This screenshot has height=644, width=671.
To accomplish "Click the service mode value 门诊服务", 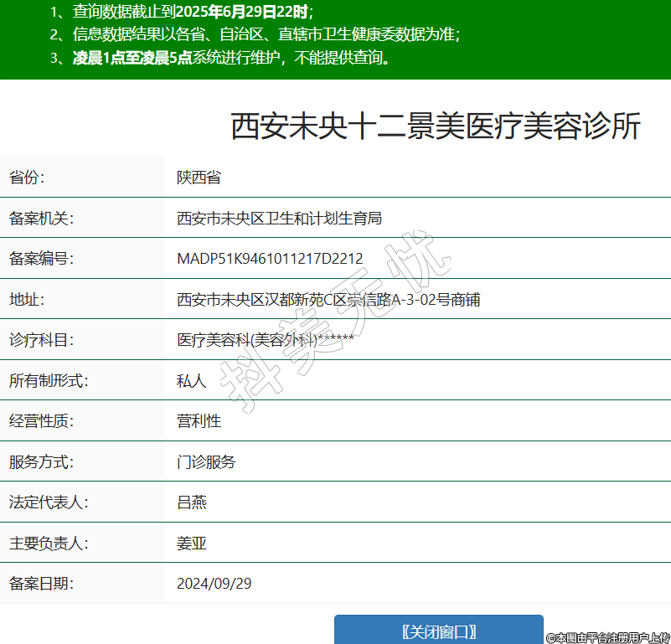I will click(x=206, y=462).
